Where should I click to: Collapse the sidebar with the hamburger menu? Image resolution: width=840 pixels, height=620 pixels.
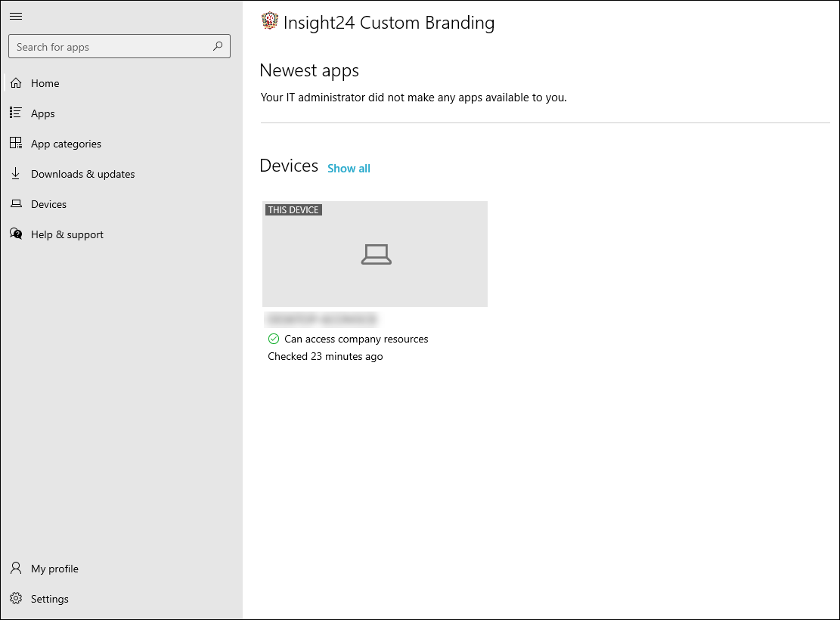pos(16,16)
